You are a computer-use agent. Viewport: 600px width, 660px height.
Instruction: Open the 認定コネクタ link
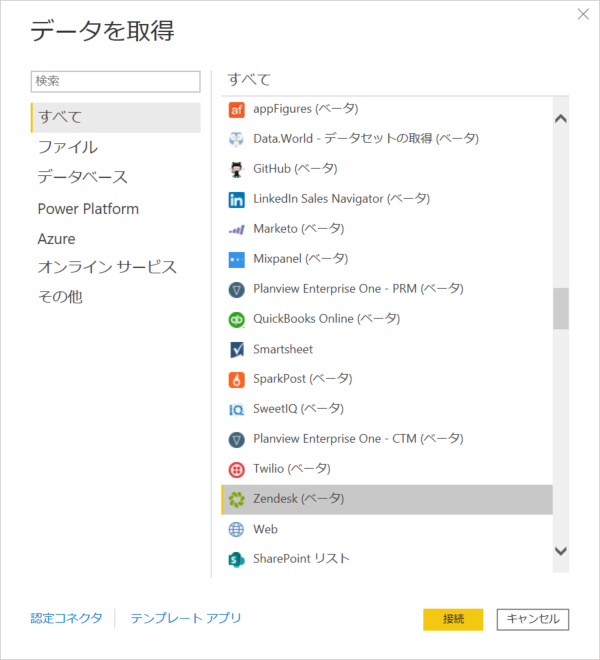coord(67,618)
